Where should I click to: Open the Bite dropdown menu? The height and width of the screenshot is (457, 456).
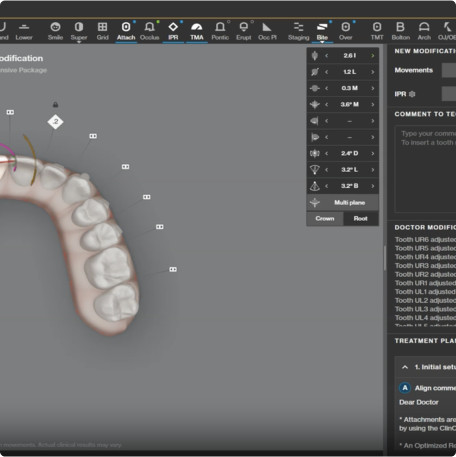(x=322, y=42)
